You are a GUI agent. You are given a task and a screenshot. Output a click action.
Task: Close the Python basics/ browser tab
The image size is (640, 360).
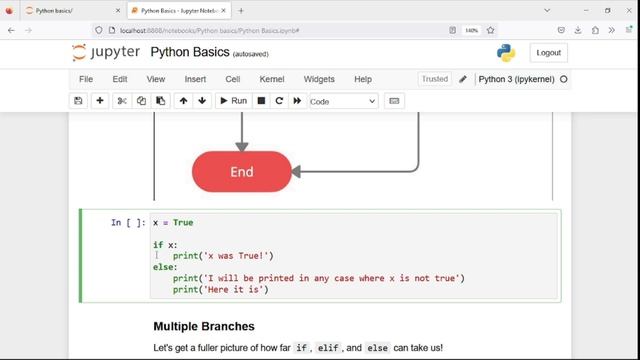pos(118,11)
